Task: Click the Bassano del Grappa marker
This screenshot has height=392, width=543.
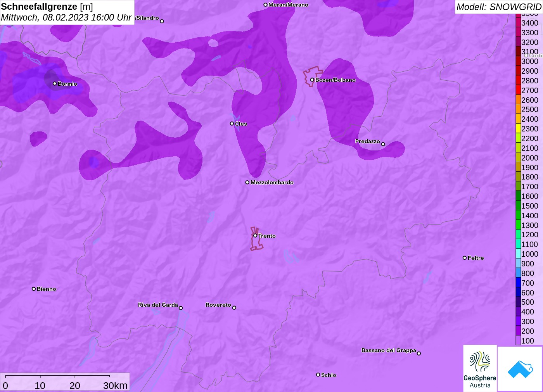Action: 419,353
